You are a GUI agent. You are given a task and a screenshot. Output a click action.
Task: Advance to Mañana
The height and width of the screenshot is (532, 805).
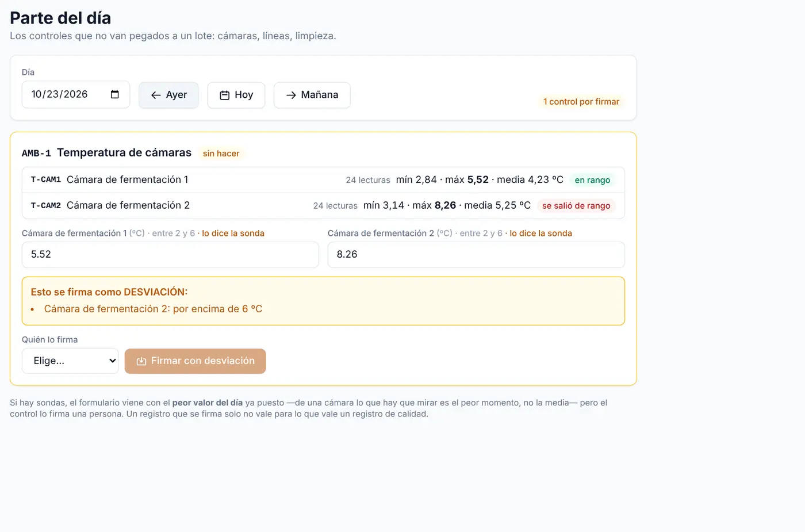pyautogui.click(x=312, y=95)
